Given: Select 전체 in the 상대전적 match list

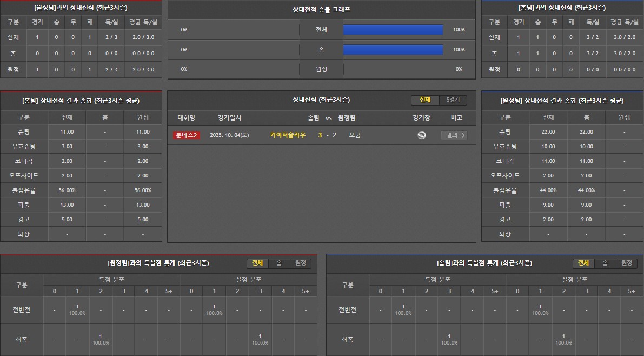Looking at the screenshot, I should point(425,100).
